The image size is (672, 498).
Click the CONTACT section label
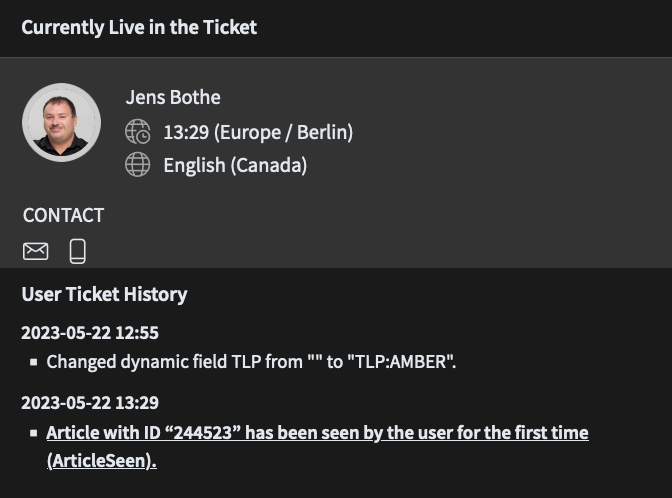(63, 215)
